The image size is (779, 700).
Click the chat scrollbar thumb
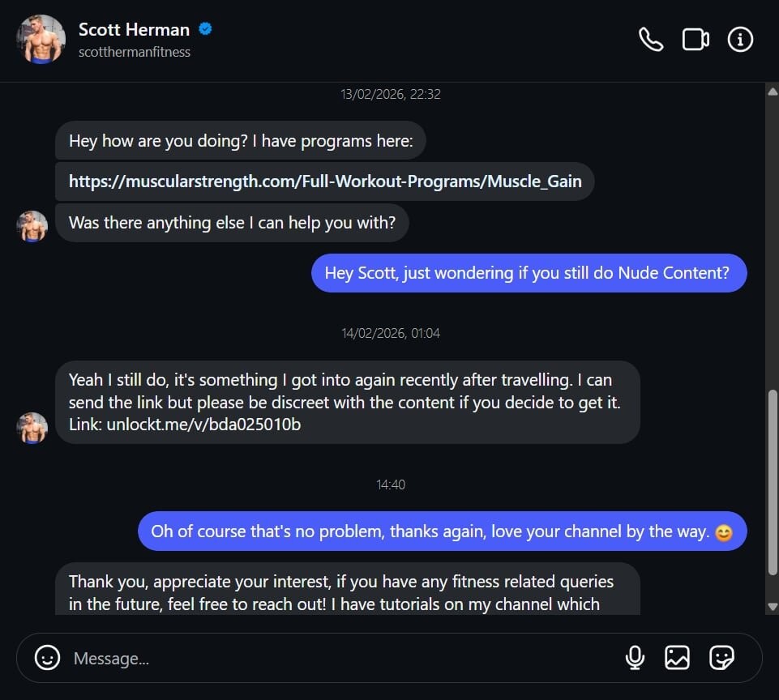772,482
